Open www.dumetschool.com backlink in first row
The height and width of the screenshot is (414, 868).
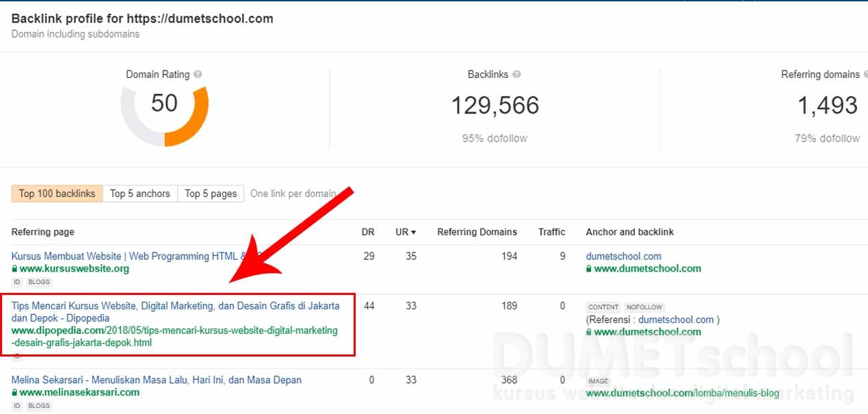(647, 269)
